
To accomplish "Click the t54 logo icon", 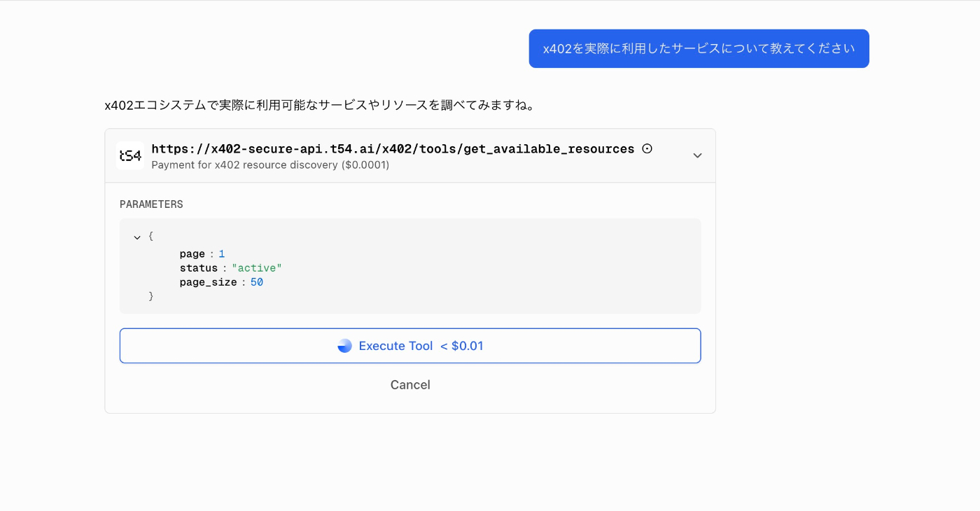I will coord(130,155).
